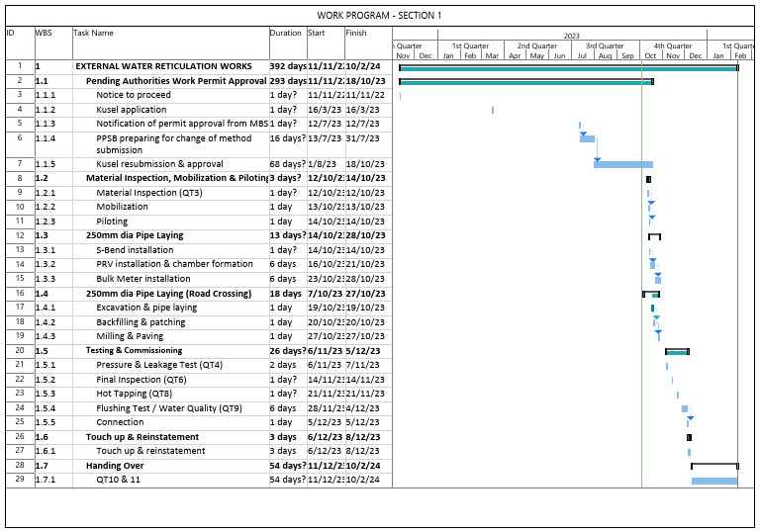This screenshot has width=760, height=532.
Task: Select the Bulk Meter installation Gantt bar
Action: click(658, 280)
